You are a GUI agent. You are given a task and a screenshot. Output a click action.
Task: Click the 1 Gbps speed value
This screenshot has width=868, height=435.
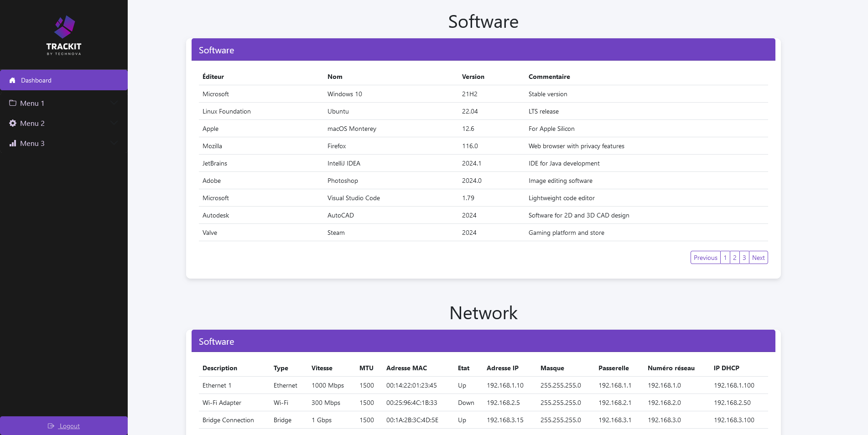tap(322, 420)
